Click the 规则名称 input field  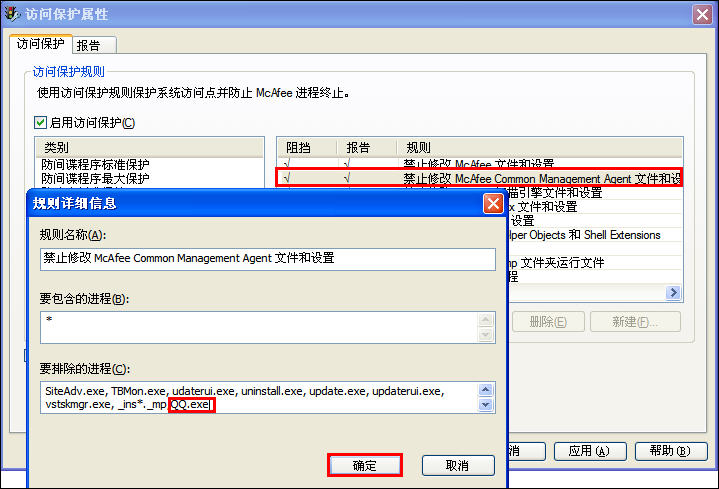pyautogui.click(x=268, y=259)
